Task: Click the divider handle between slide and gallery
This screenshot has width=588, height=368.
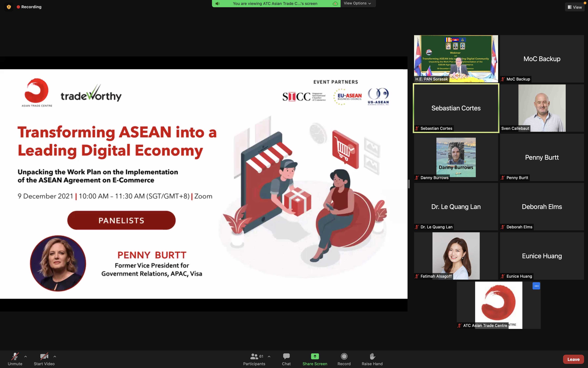Action: [x=409, y=184]
